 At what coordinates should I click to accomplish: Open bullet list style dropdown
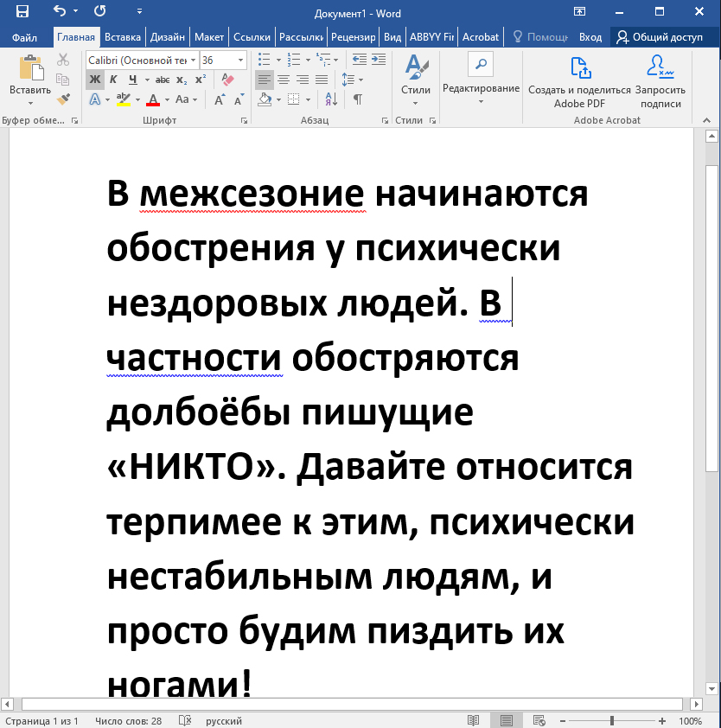[x=278, y=60]
